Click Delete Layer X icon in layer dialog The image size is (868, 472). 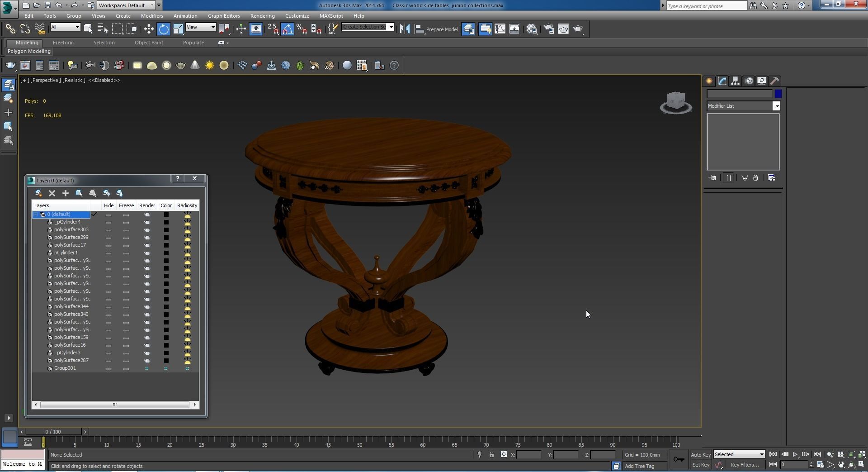[52, 193]
